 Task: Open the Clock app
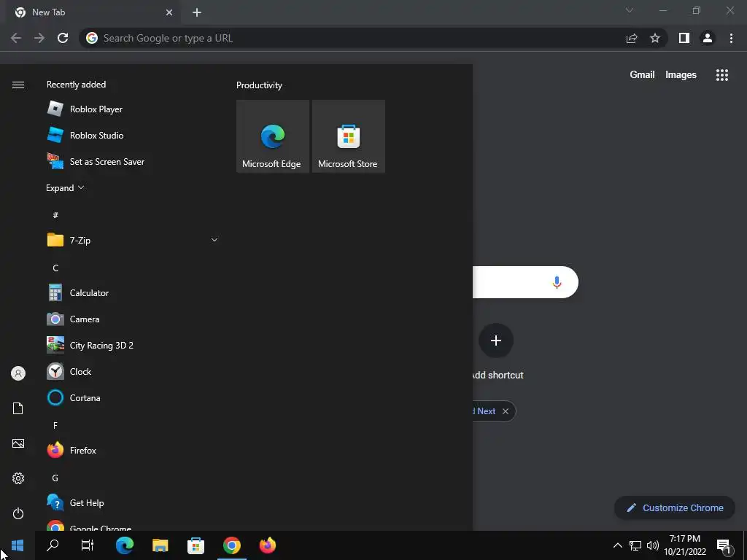(133, 371)
